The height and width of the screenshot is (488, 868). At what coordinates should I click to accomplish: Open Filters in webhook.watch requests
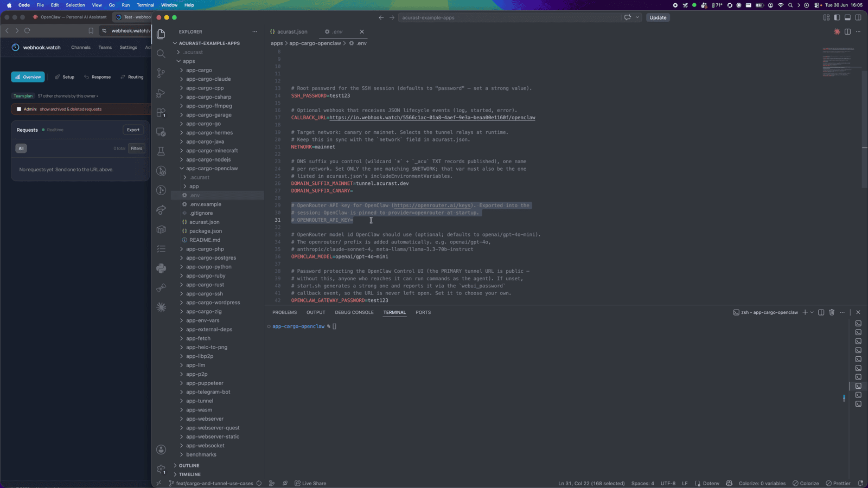(137, 148)
